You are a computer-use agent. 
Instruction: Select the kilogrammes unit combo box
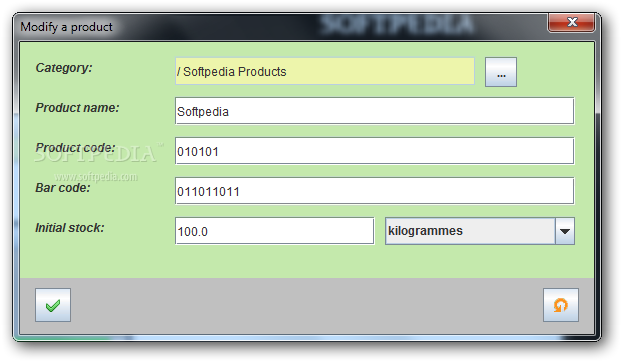click(480, 231)
